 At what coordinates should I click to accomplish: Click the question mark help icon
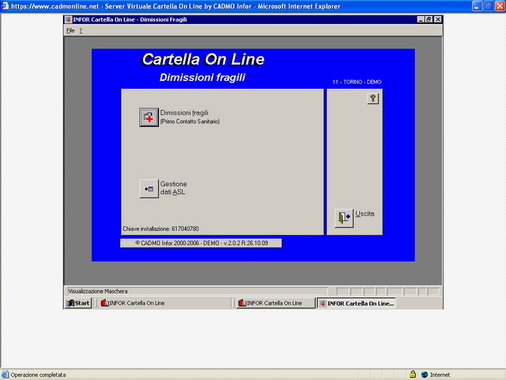point(373,98)
